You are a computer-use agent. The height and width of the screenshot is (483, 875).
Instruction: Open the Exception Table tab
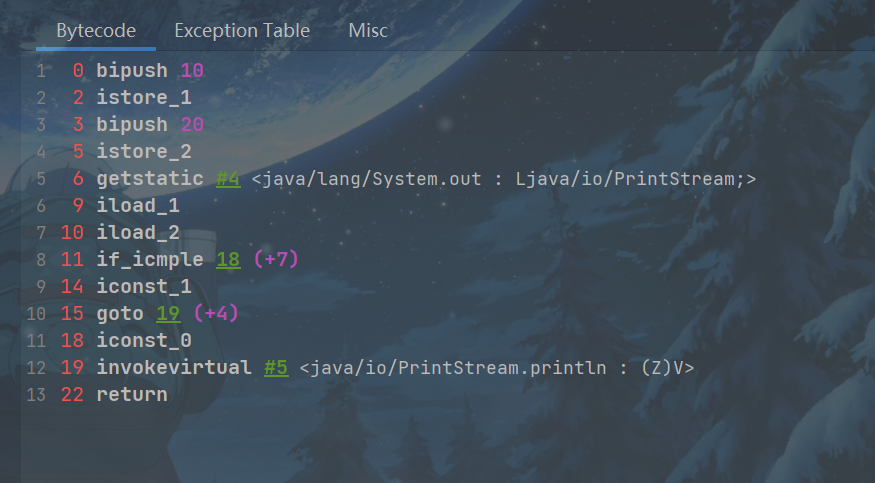click(242, 30)
